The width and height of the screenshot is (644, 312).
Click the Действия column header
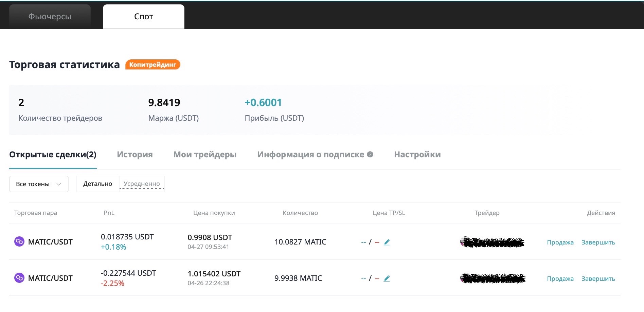601,213
